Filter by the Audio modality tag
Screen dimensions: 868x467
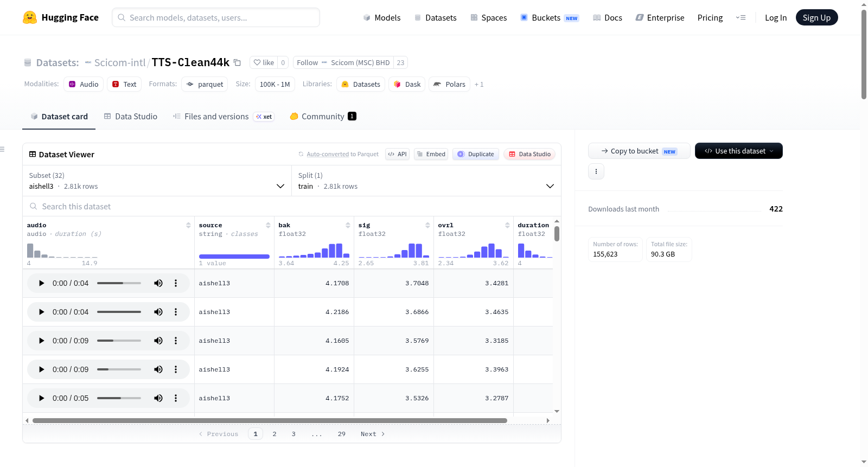(x=84, y=84)
